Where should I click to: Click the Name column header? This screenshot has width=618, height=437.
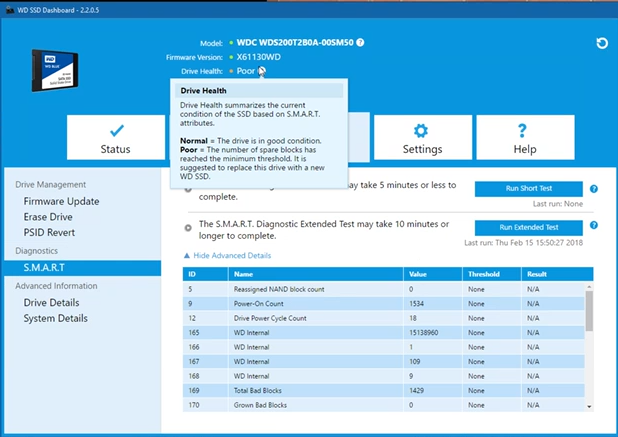point(315,274)
